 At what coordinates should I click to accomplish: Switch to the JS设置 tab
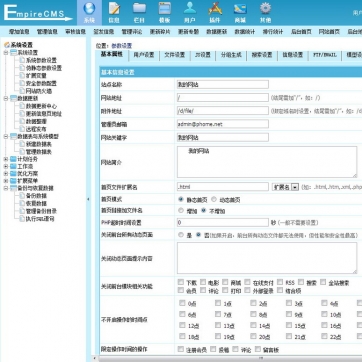click(x=203, y=55)
